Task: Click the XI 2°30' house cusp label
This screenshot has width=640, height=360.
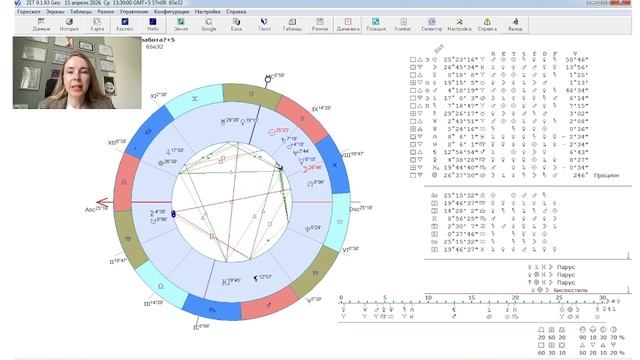Action: 158,96
